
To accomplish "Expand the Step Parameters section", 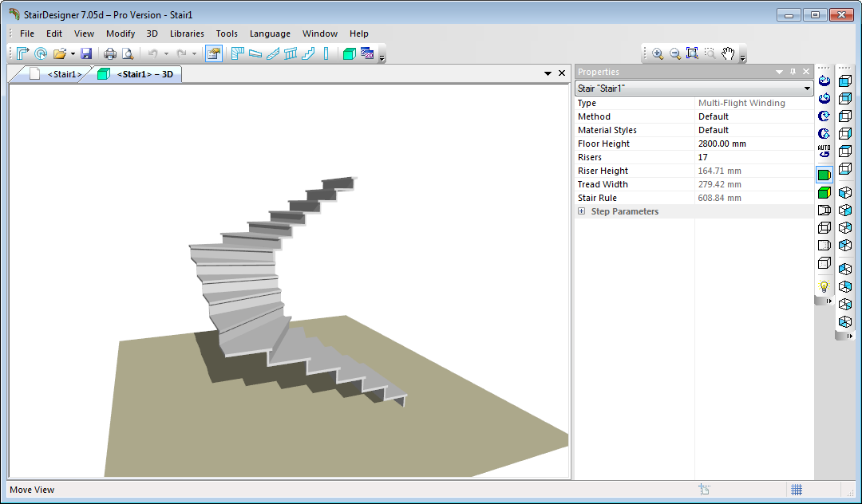I will 582,211.
